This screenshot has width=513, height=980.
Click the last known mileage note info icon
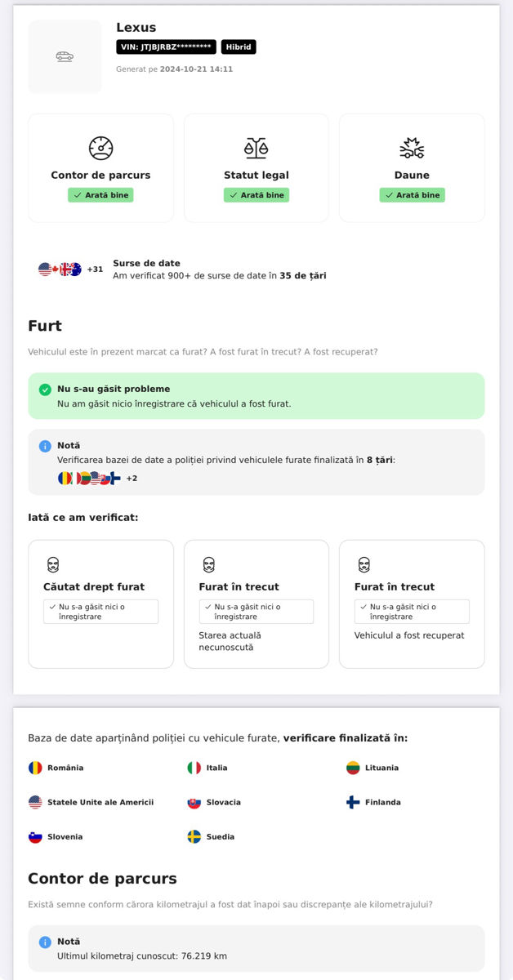click(x=45, y=942)
